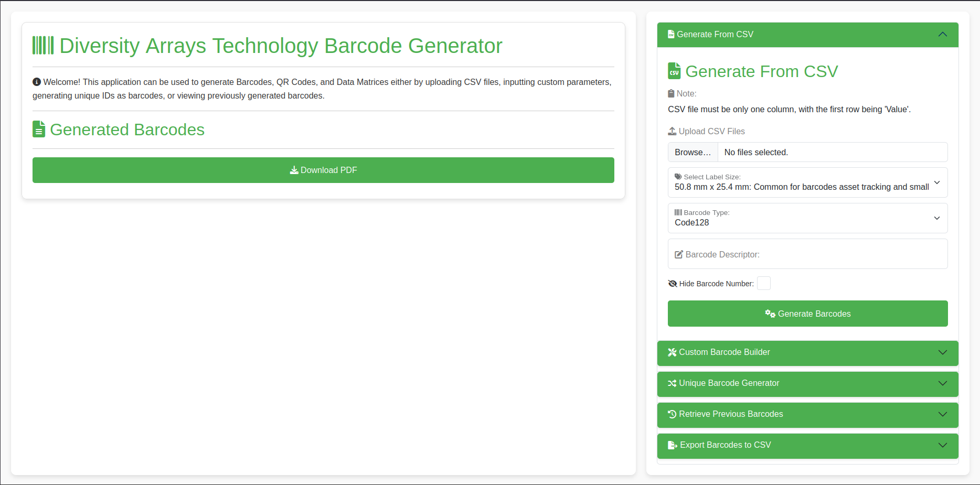980x485 pixels.
Task: Click the crossed-eye Hide Barcode Number icon
Action: coord(673,284)
